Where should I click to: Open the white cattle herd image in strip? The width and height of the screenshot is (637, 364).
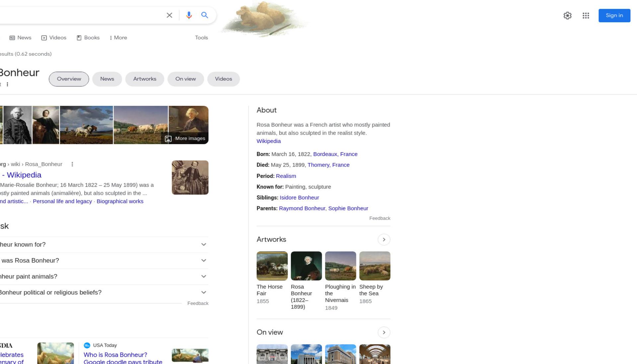coord(141,125)
